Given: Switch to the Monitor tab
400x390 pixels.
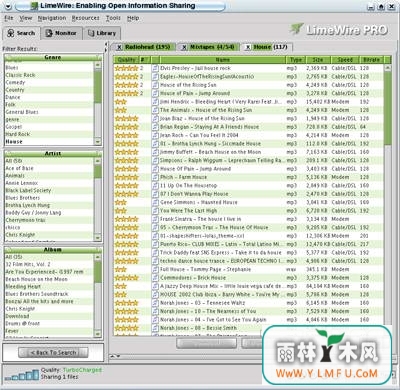Looking at the screenshot, I should [61, 33].
